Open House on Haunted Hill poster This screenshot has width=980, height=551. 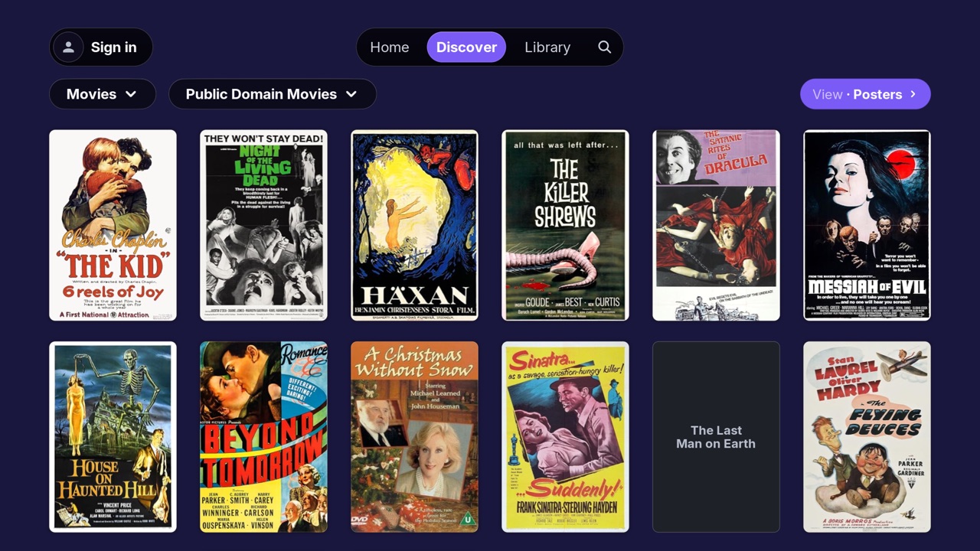(113, 437)
